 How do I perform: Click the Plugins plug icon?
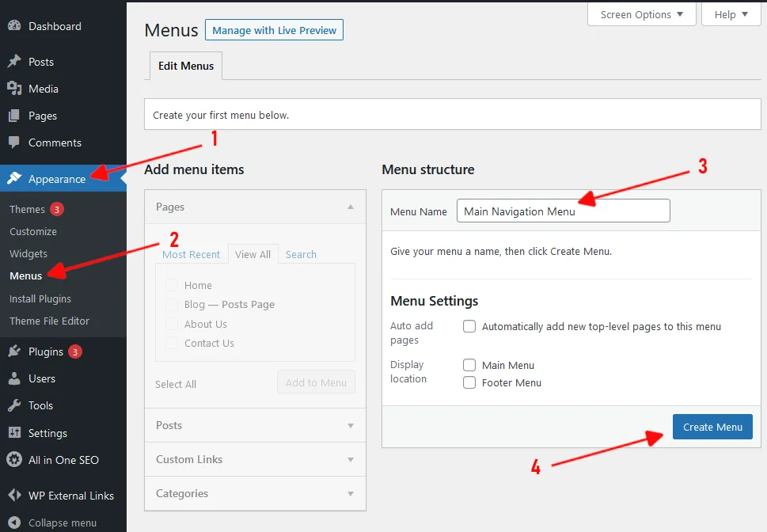click(x=15, y=351)
